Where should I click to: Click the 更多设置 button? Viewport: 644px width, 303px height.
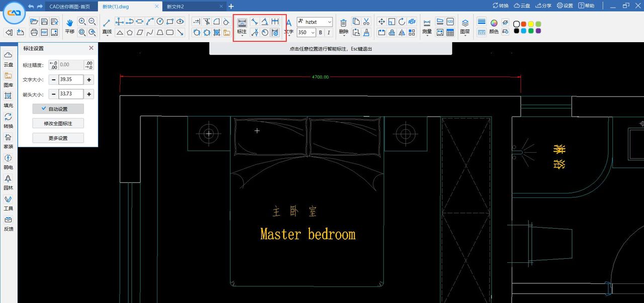(58, 138)
